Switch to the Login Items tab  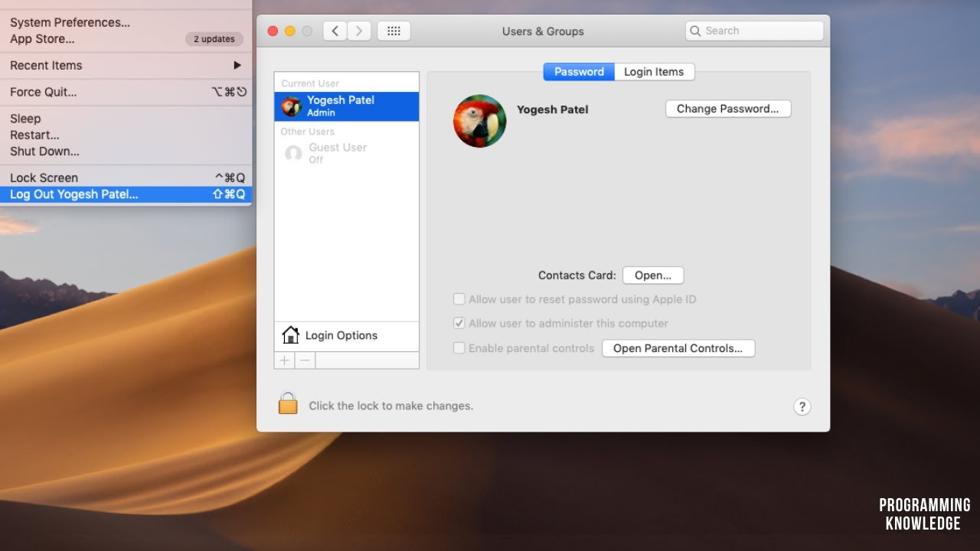tap(654, 72)
